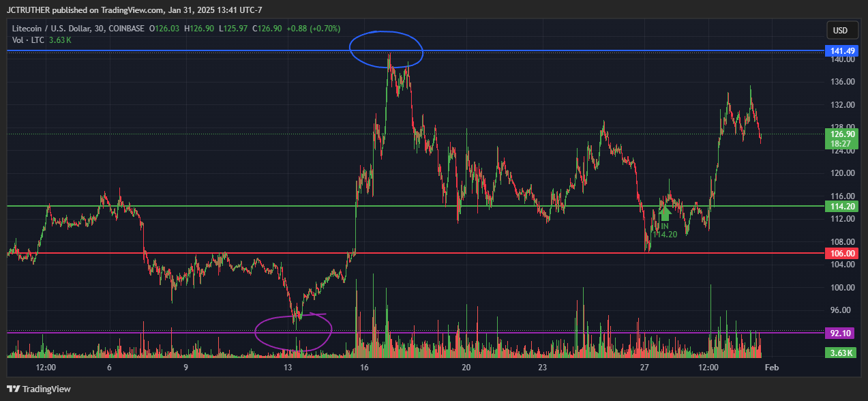Screen dimensions: 868x401
Task: Click the green 114.20 price label
Action: pyautogui.click(x=843, y=206)
